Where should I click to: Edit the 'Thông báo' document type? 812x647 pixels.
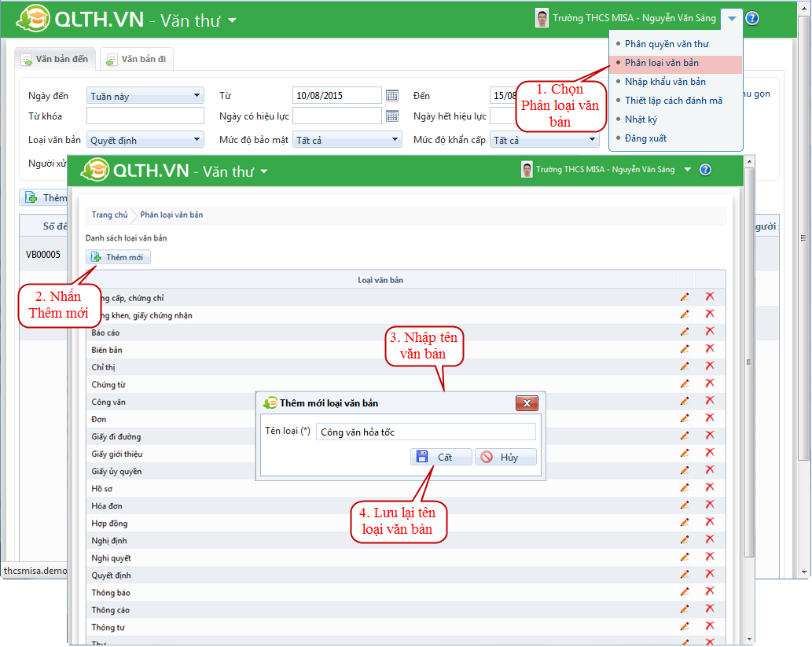tap(685, 591)
